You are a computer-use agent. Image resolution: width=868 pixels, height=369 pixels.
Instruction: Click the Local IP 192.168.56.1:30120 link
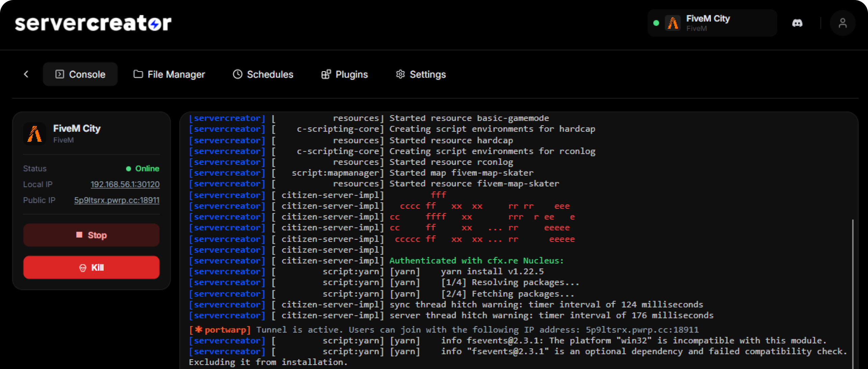coord(125,184)
